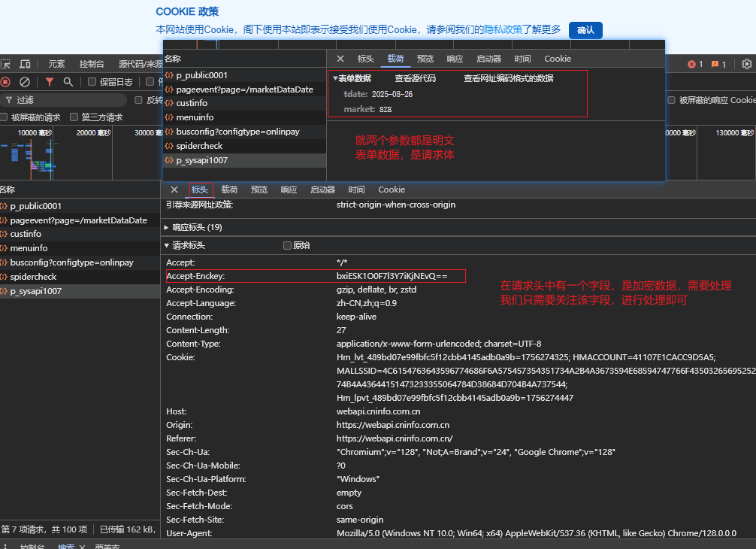Open 标头 tab in overlay panel
The width and height of the screenshot is (756, 549).
click(x=365, y=59)
